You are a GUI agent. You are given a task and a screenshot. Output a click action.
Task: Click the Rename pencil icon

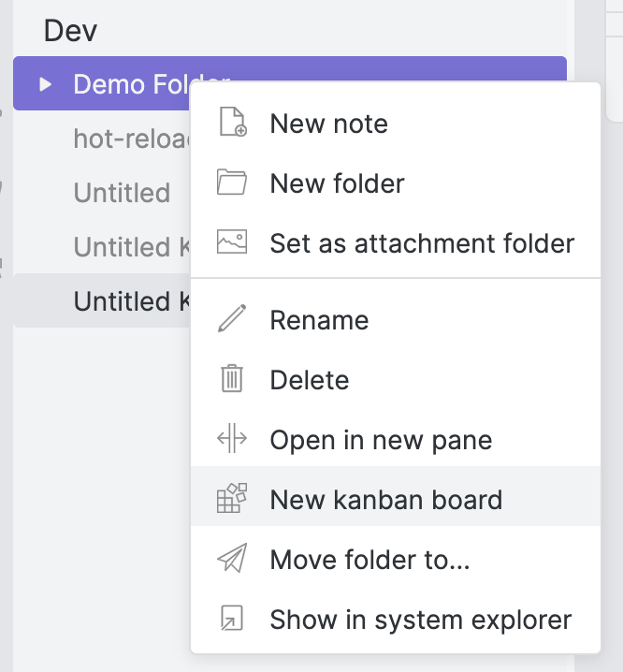[231, 320]
